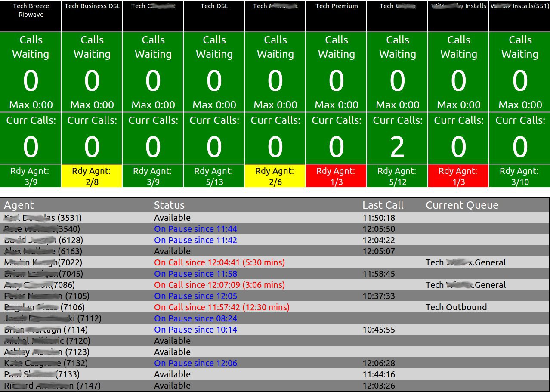
Task: Click status 'On Pause since 10:14'
Action: pyautogui.click(x=195, y=330)
